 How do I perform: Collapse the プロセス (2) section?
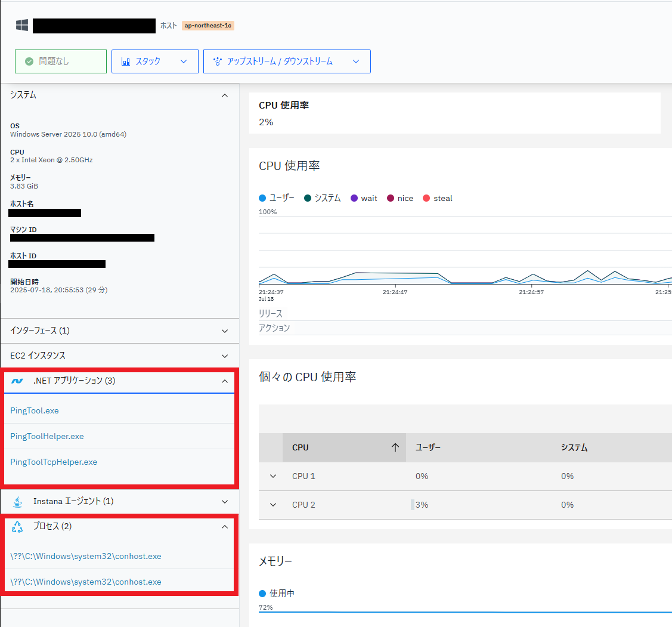click(225, 527)
